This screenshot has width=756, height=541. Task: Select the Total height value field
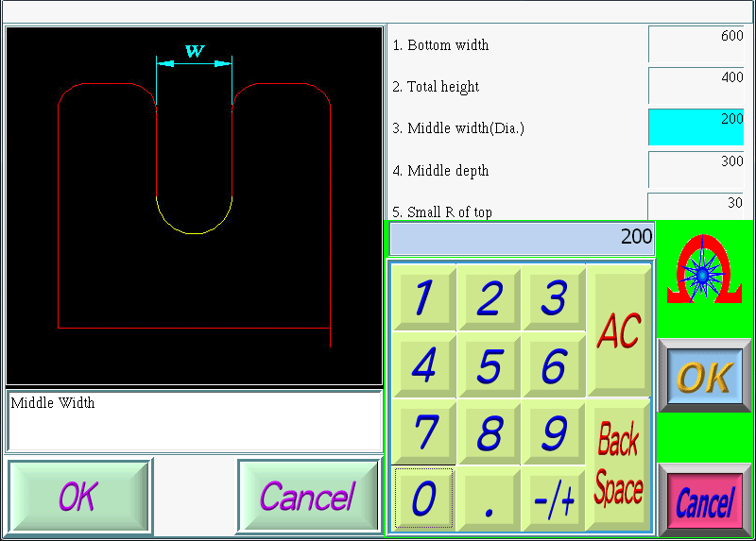(696, 85)
